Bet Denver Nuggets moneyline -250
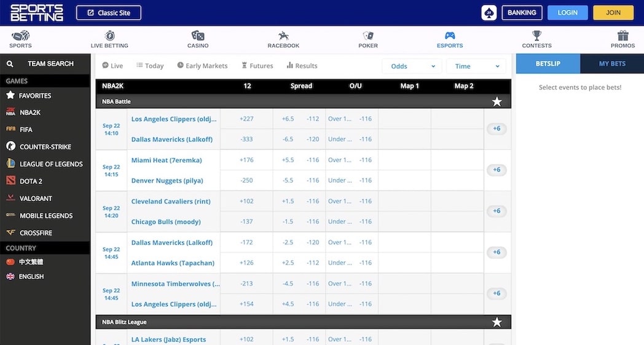This screenshot has width=644, height=345. (246, 181)
